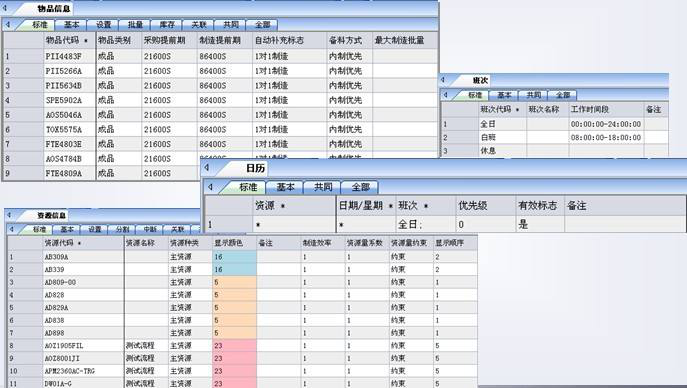Select row header 7 in 资源信息 table
This screenshot has width=687, height=388.
tap(25, 333)
